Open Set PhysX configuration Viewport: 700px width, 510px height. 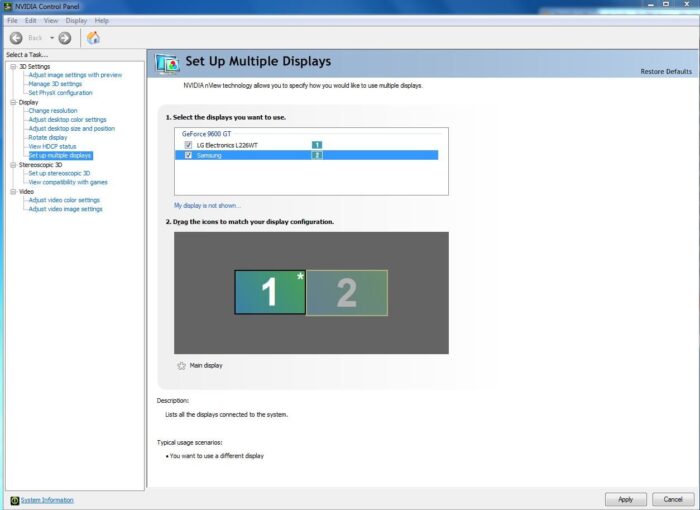(60, 93)
